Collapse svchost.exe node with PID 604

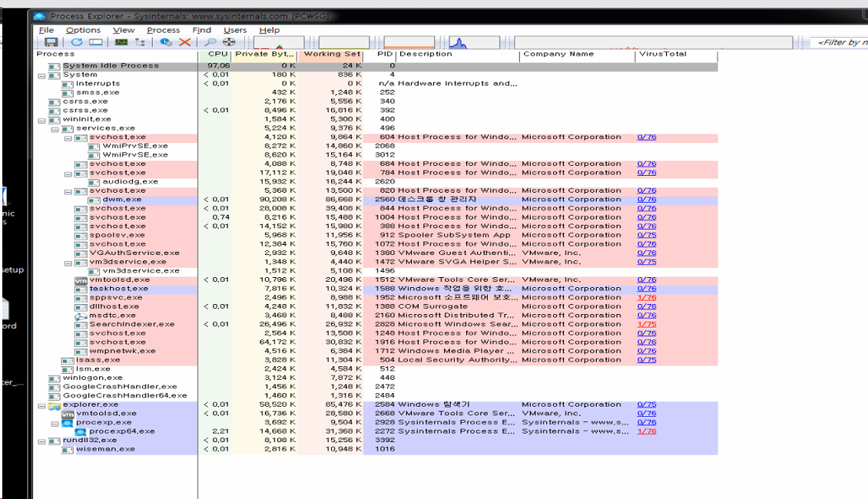click(x=68, y=137)
